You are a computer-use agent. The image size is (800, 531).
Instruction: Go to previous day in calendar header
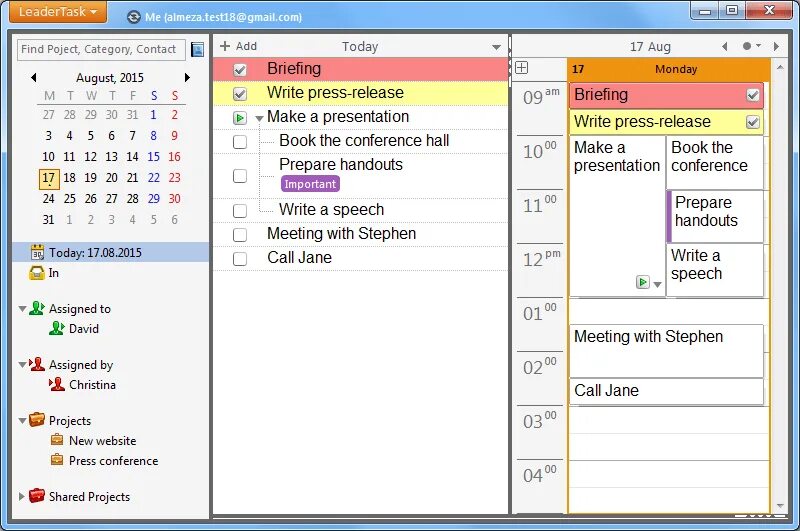tap(724, 46)
